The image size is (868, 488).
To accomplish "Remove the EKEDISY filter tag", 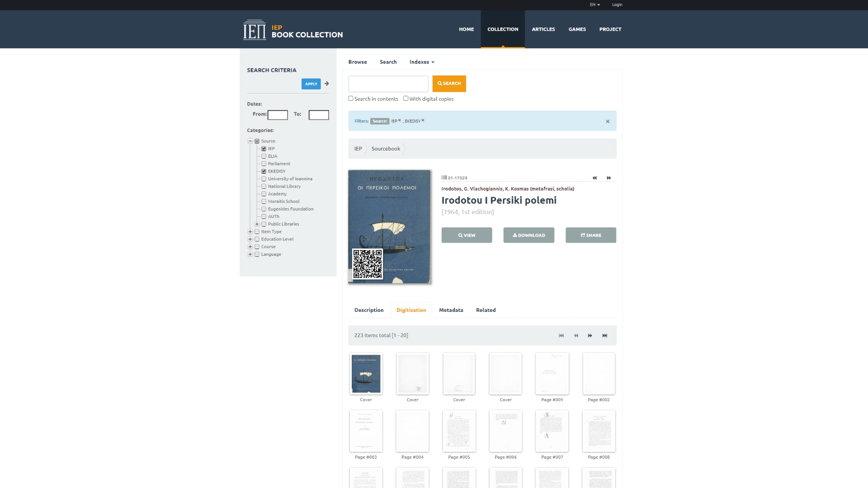I will (423, 120).
